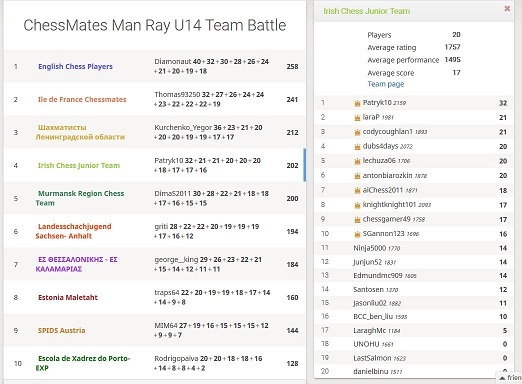Open player LastSalmon row
The height and width of the screenshot is (384, 522).
pyautogui.click(x=414, y=358)
